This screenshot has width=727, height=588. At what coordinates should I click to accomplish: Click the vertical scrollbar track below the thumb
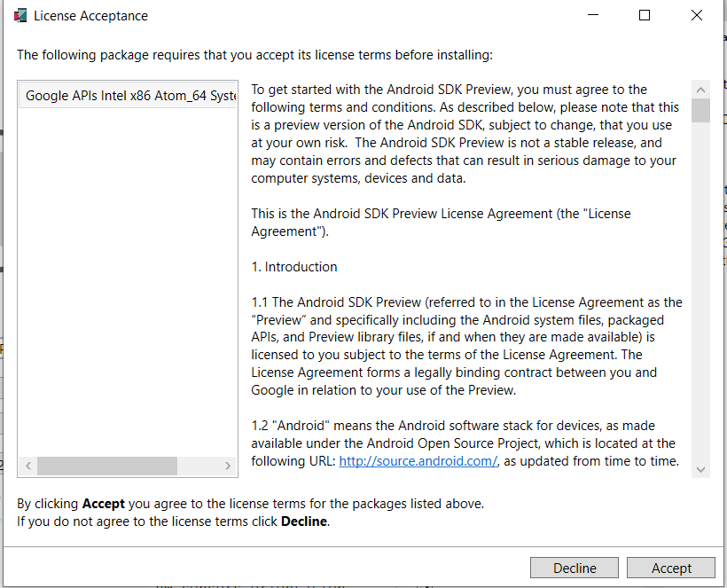[701, 293]
